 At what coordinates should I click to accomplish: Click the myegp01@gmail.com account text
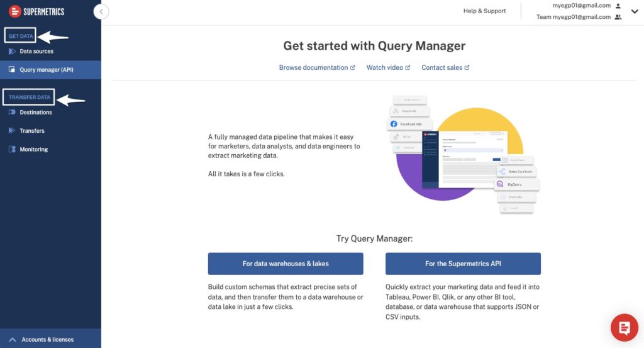[581, 5]
